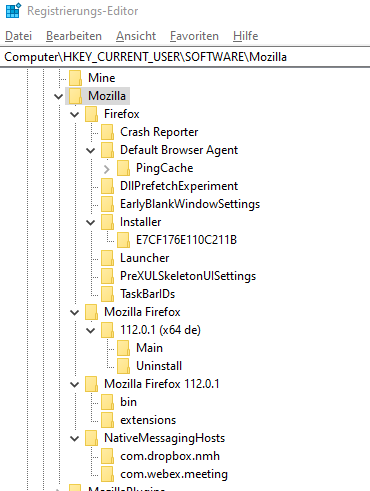
Task: Open the Ansicht menu
Action: point(136,36)
